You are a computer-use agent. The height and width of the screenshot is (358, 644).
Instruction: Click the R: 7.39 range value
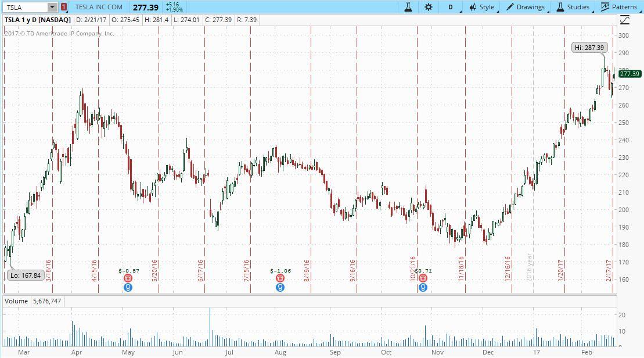[247, 20]
